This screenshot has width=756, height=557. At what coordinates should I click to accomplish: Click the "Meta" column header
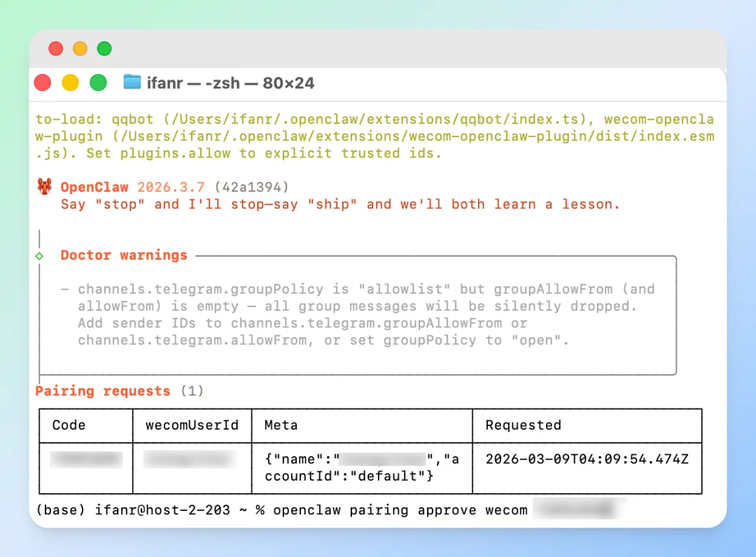[281, 425]
